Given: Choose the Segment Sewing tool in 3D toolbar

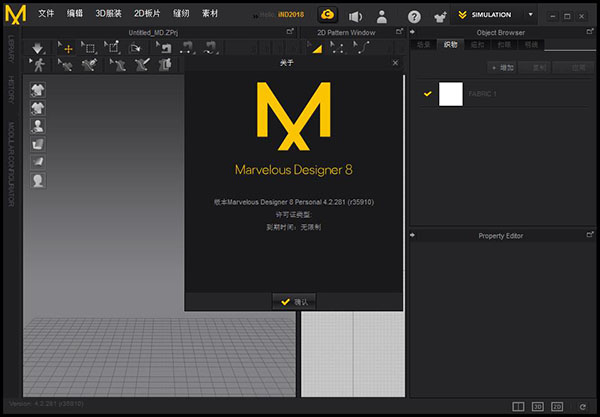Looking at the screenshot, I should click(x=187, y=48).
